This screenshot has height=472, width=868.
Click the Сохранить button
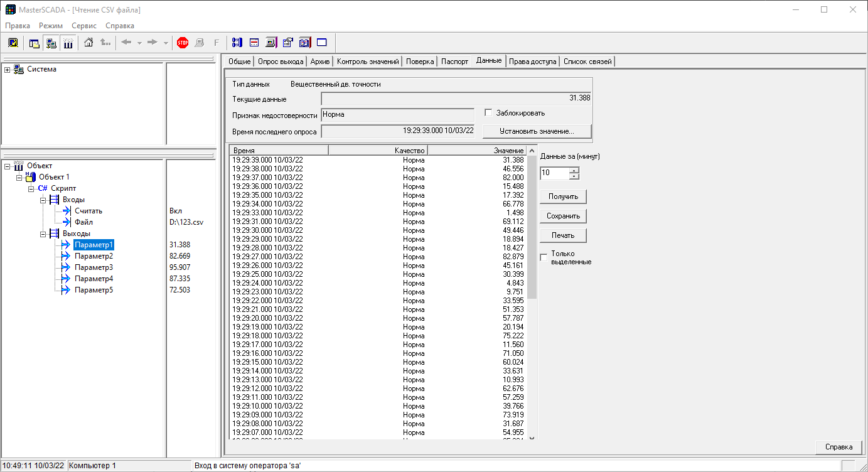pyautogui.click(x=563, y=216)
